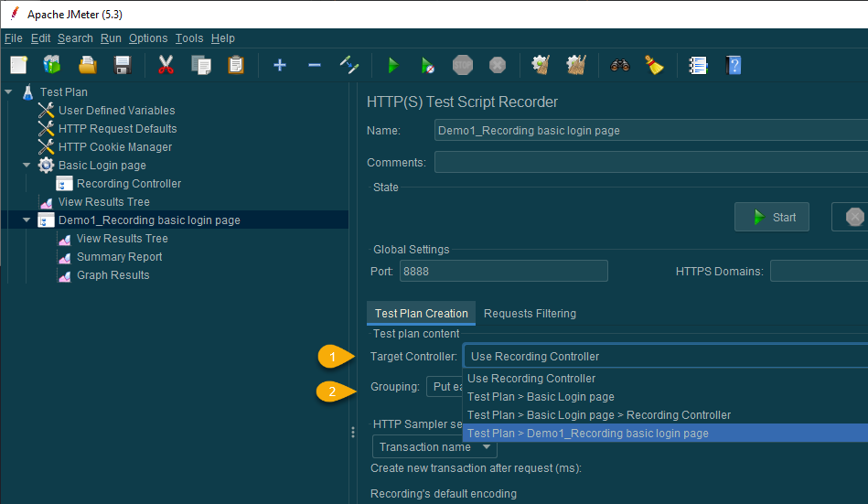The height and width of the screenshot is (504, 868).
Task: Open the Function Helper list icon
Action: click(698, 65)
